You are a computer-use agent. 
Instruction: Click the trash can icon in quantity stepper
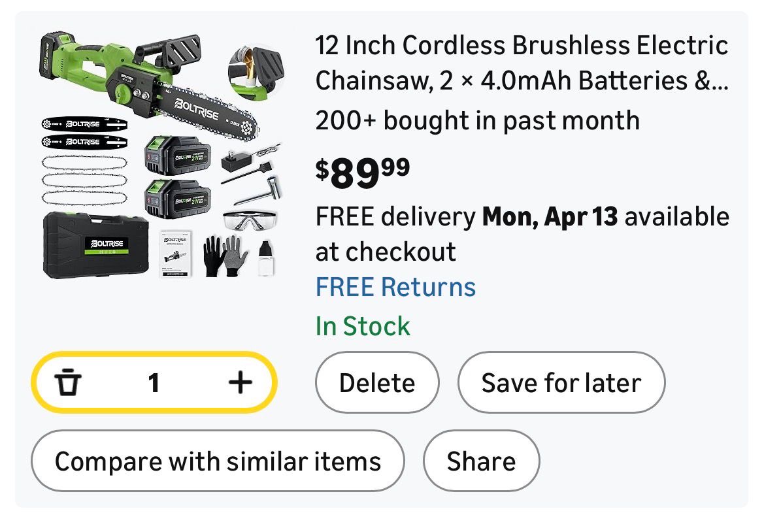pyautogui.click(x=68, y=383)
